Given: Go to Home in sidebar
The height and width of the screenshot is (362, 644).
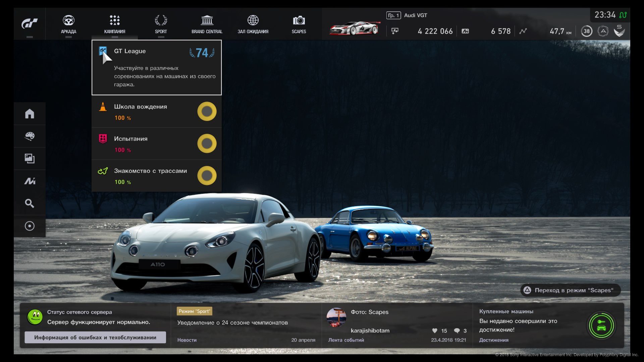Looking at the screenshot, I should point(30,114).
